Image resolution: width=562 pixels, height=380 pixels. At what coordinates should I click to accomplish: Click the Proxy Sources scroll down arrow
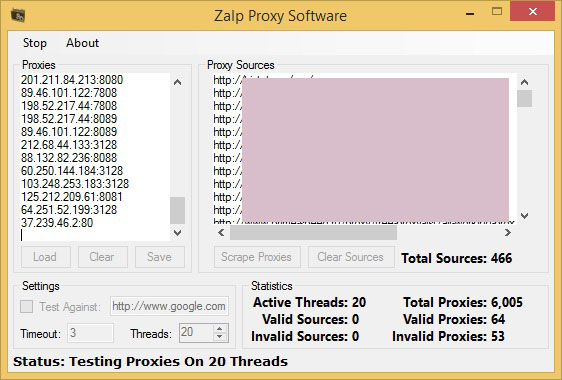pos(524,216)
